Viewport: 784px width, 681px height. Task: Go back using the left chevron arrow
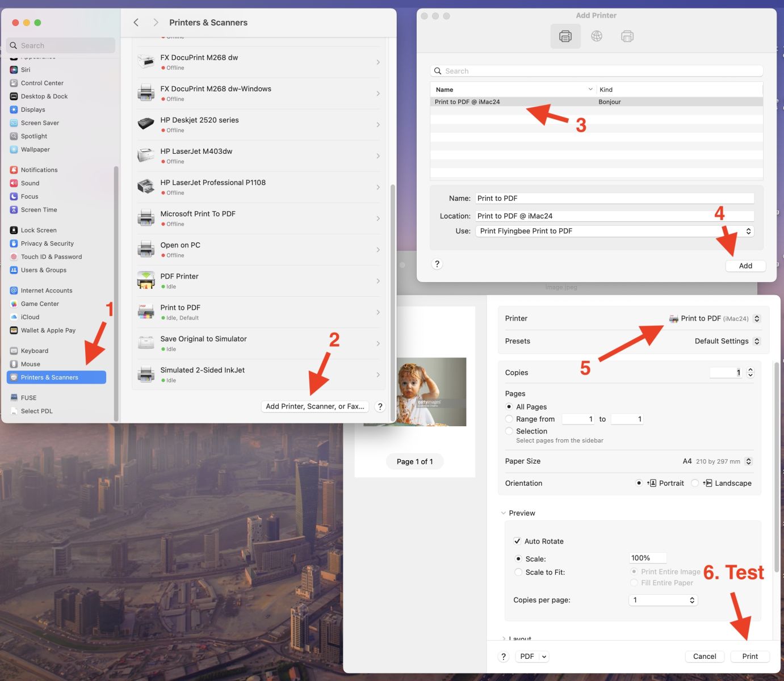point(136,23)
